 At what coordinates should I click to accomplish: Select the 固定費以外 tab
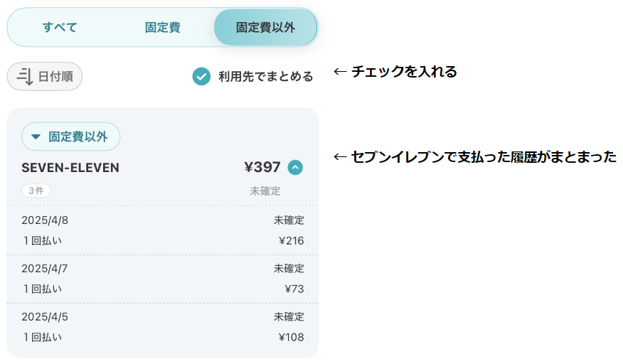[265, 28]
